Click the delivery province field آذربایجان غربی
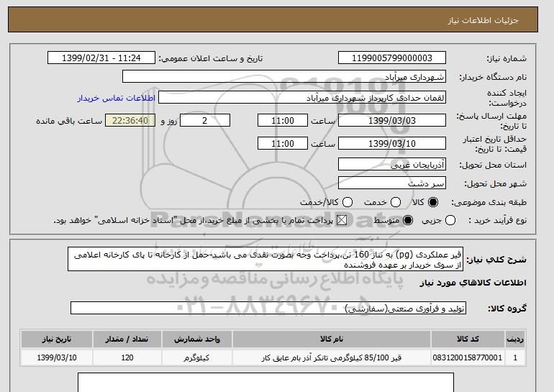The image size is (554, 392). coord(392,165)
